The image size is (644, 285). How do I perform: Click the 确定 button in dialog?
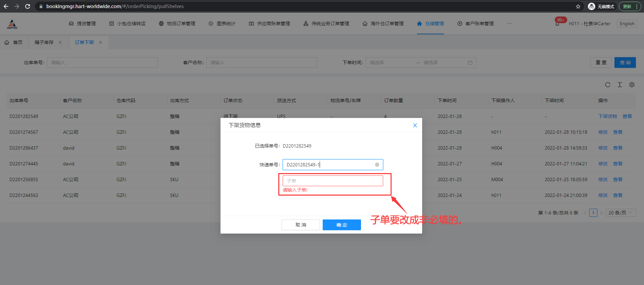click(341, 225)
